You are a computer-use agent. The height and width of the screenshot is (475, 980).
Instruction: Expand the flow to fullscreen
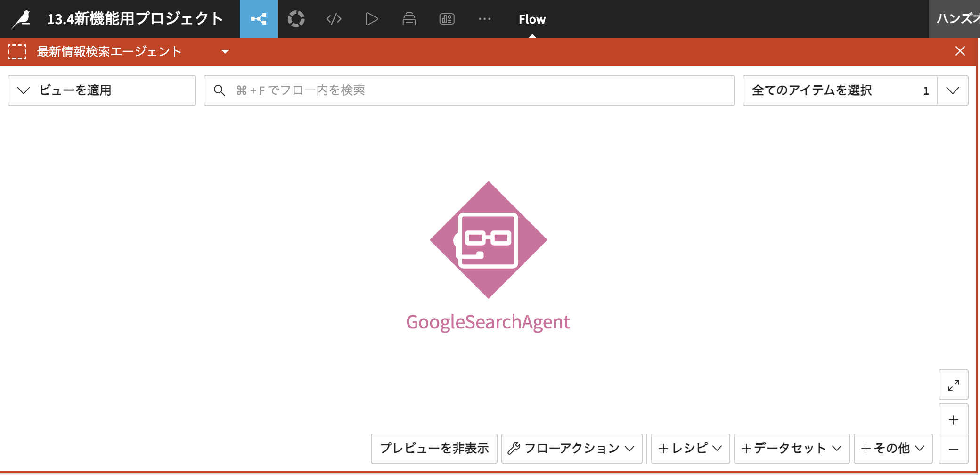point(954,385)
